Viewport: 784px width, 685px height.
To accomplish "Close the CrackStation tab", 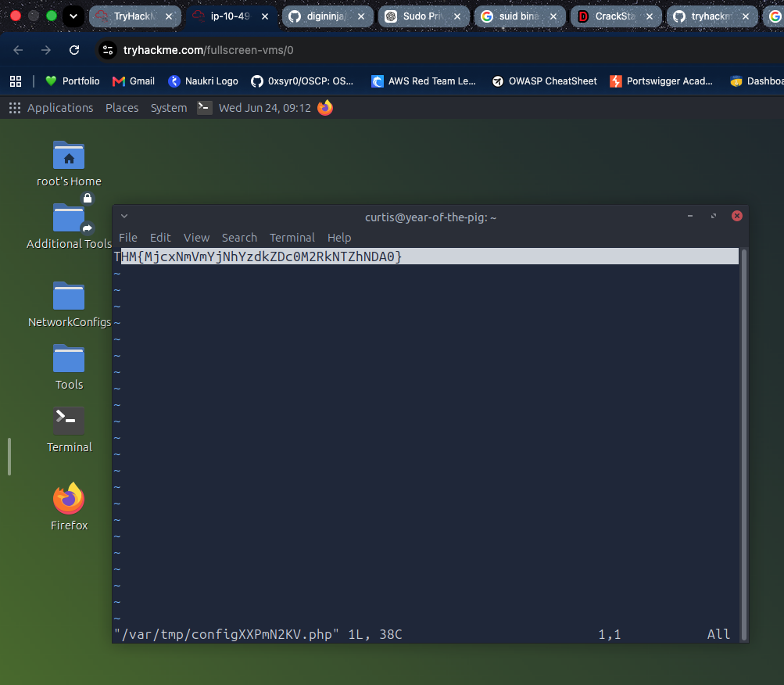I will 649,16.
